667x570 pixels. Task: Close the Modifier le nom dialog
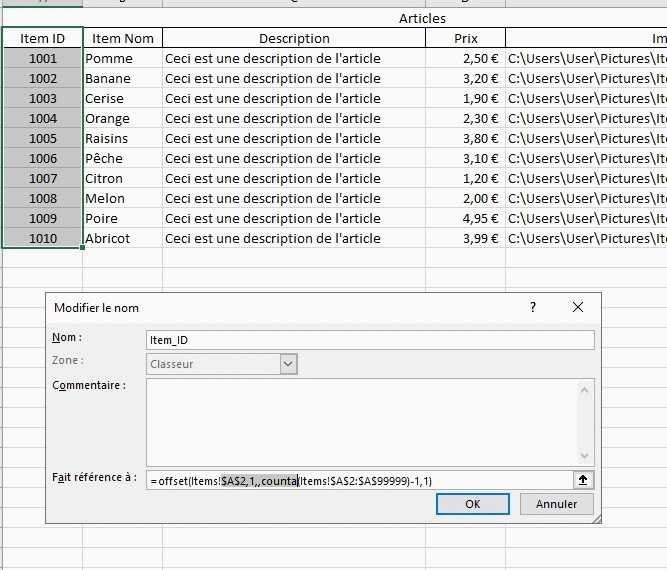(x=578, y=308)
